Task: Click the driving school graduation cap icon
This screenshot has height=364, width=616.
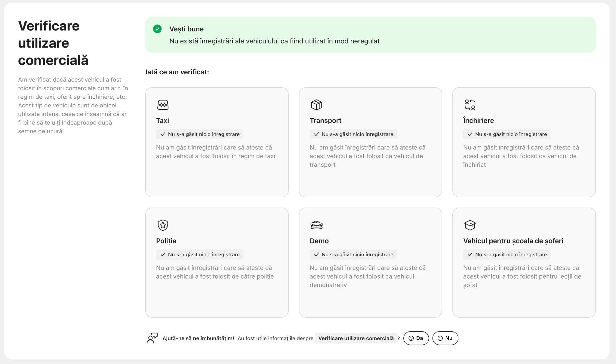Action: [x=470, y=225]
